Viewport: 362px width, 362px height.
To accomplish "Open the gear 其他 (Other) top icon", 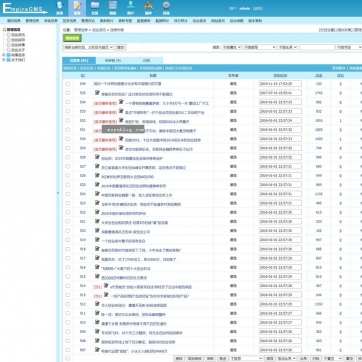I will coord(166,8).
